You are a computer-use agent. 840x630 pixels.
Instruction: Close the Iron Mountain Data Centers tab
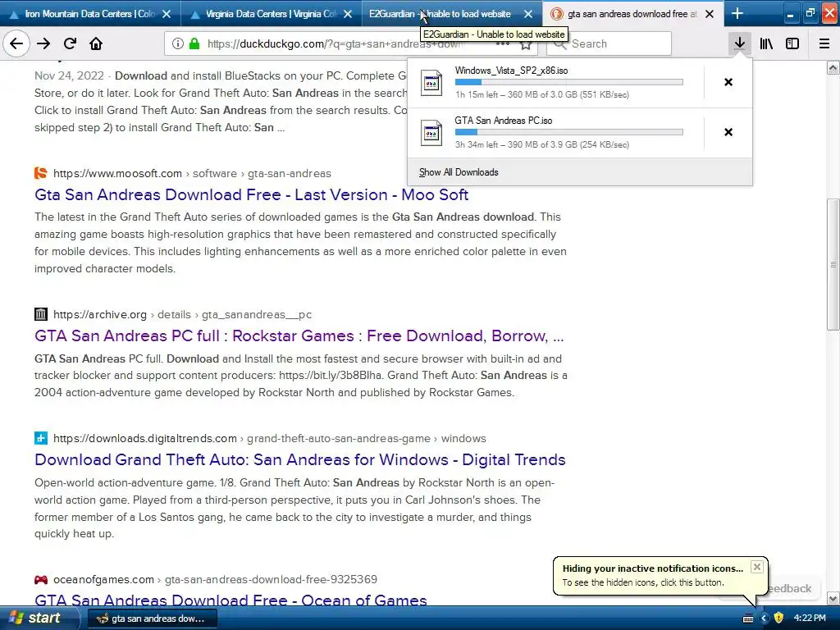(x=167, y=14)
